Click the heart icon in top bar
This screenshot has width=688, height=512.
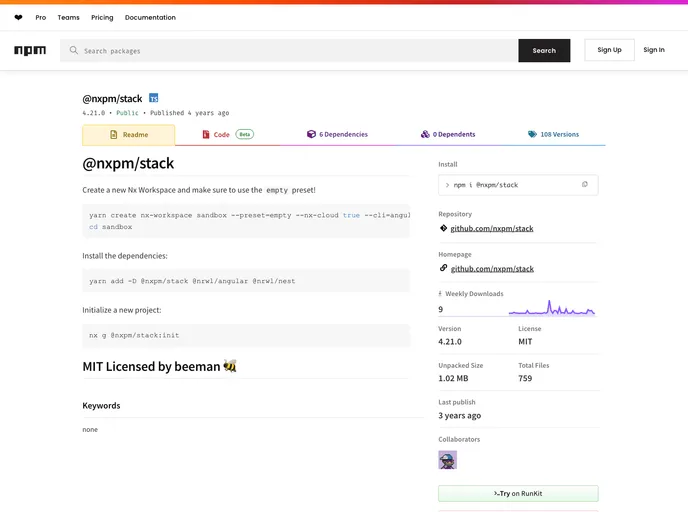coord(18,18)
